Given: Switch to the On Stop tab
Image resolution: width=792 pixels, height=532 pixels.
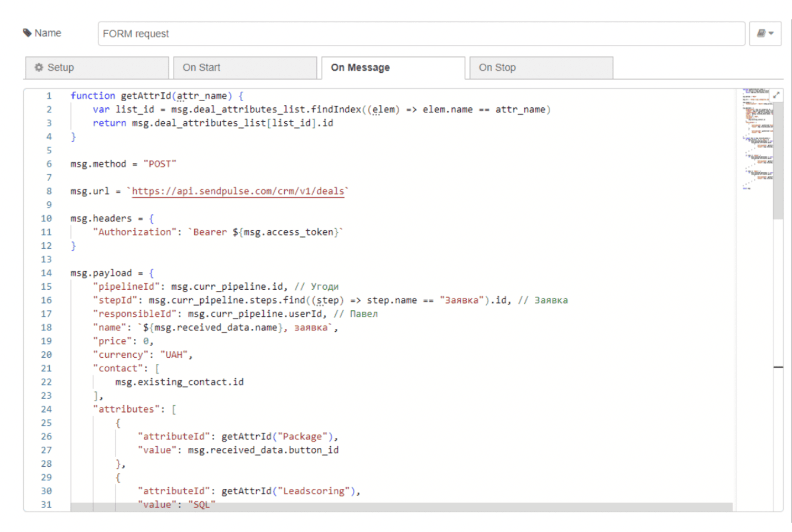Looking at the screenshot, I should point(541,67).
